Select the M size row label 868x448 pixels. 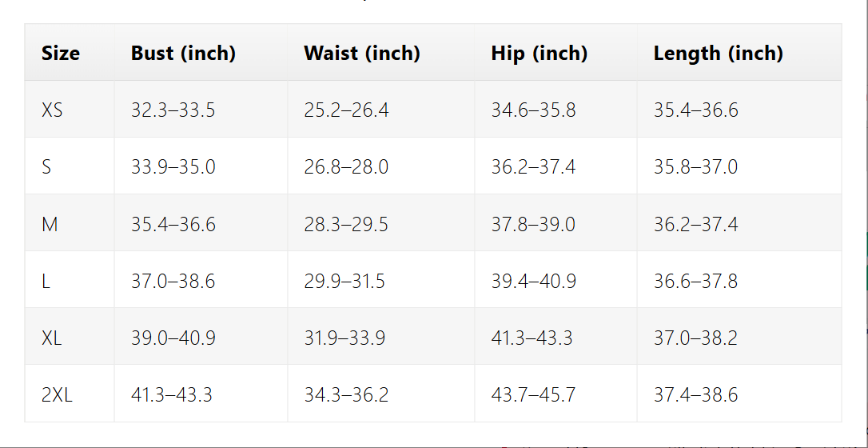coord(50,225)
